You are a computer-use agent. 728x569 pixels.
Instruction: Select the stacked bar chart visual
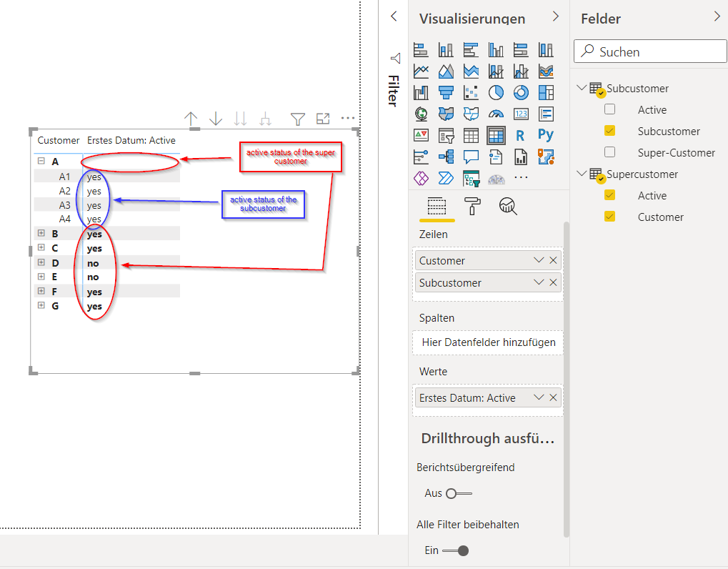pyautogui.click(x=421, y=50)
